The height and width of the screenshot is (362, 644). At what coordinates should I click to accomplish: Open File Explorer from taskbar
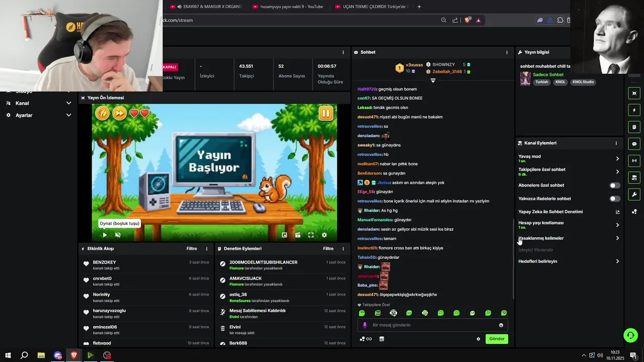click(41, 355)
